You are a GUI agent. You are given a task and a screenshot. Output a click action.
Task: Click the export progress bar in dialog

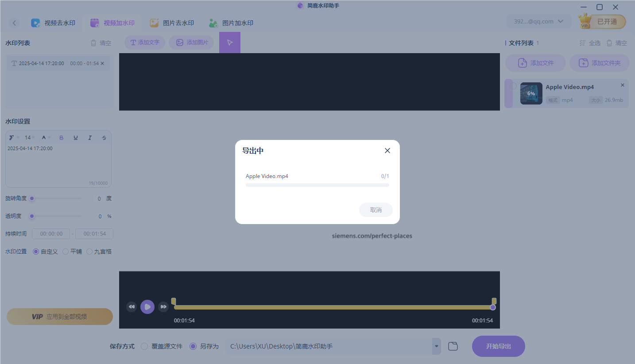(317, 185)
